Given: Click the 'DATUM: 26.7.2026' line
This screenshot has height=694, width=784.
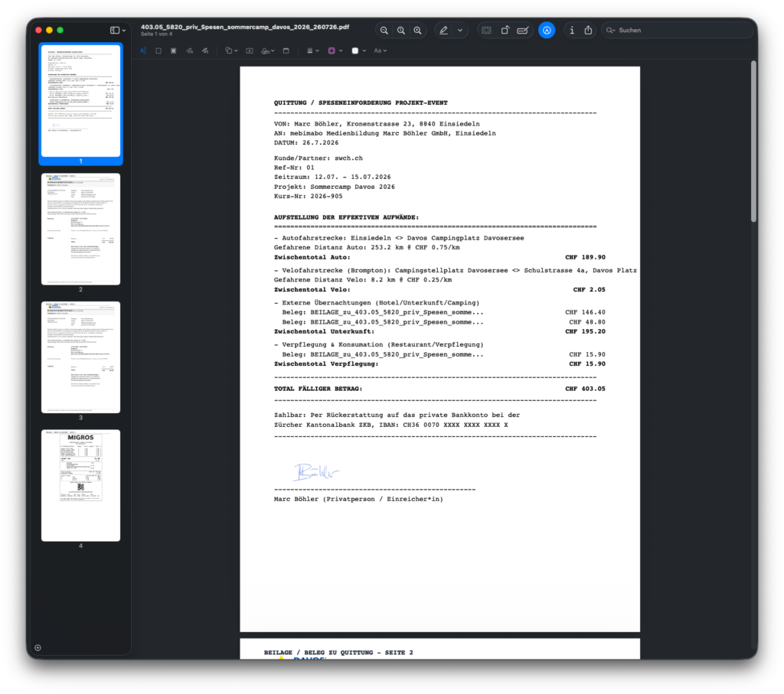Looking at the screenshot, I should click(306, 143).
